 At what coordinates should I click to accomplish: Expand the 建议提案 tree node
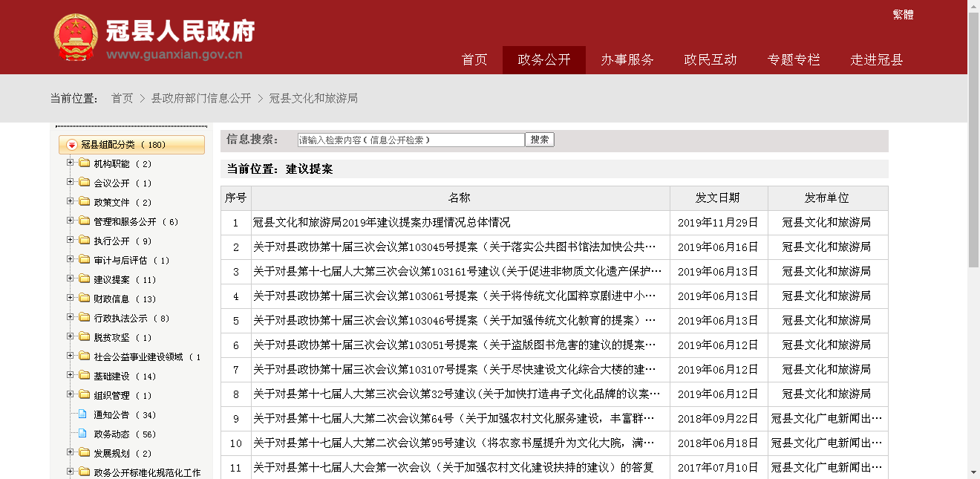coord(70,278)
